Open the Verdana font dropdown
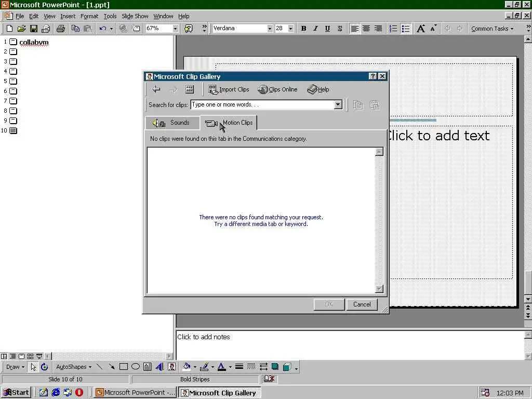 270,29
